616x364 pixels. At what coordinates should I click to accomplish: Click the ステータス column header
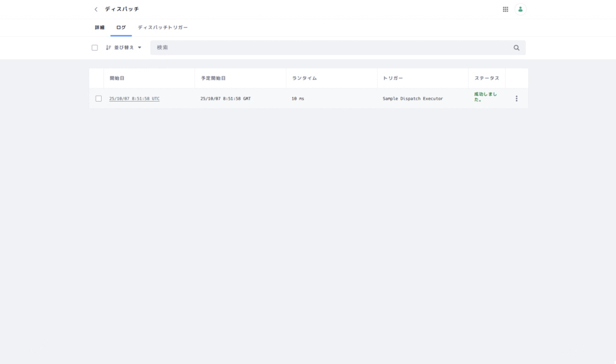click(486, 78)
